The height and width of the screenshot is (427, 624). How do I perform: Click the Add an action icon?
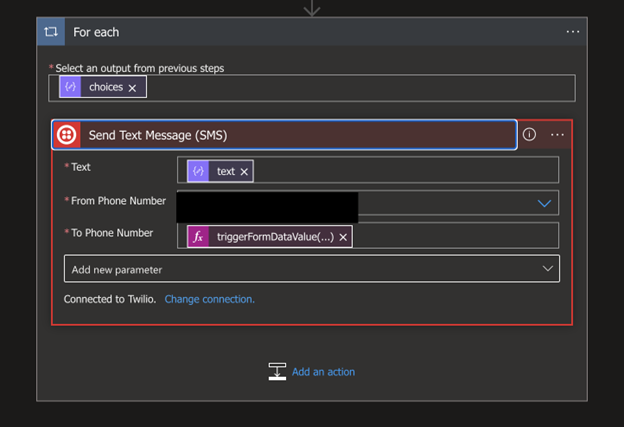pos(277,372)
